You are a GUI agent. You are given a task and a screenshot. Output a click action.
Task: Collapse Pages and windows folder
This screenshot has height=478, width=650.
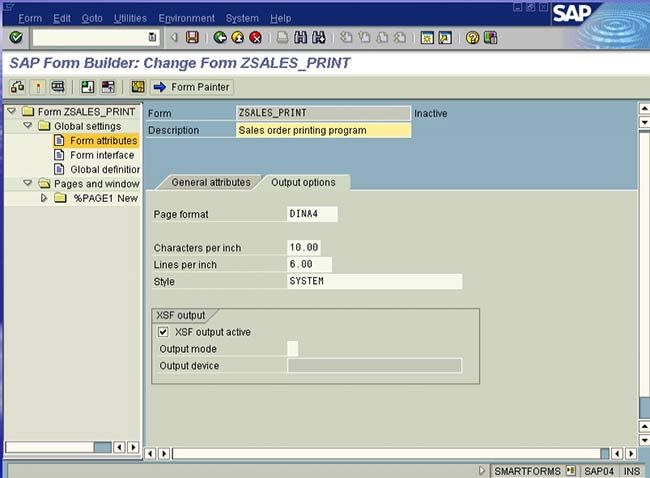pyautogui.click(x=28, y=183)
